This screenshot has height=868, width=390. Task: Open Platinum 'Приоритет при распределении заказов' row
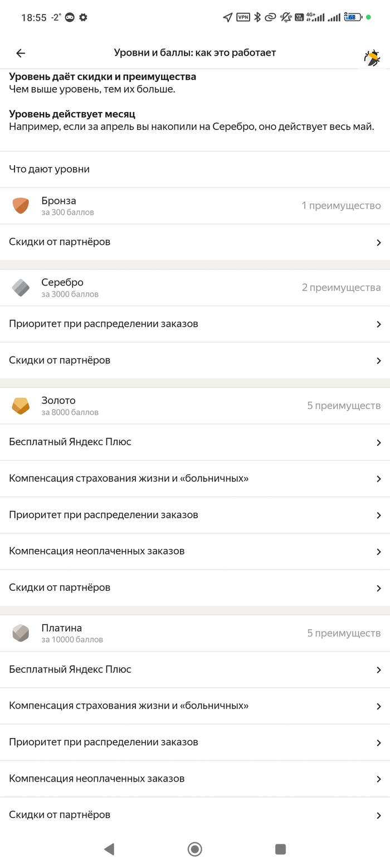(104, 742)
